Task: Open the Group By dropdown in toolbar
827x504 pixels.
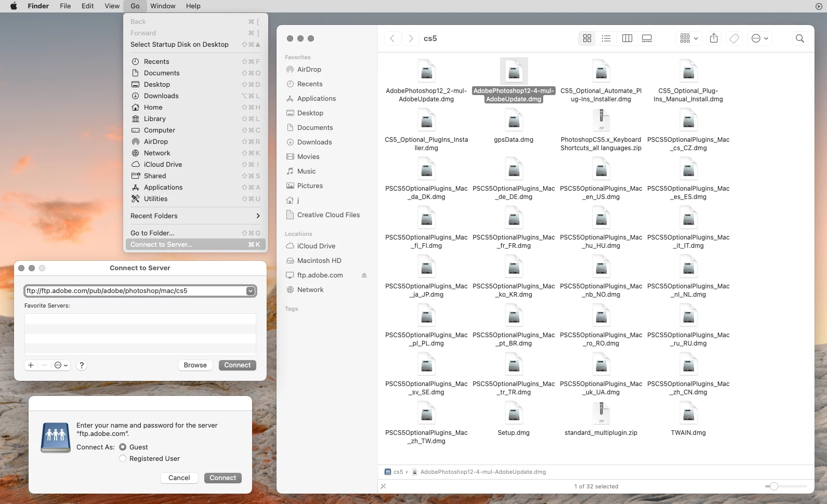Action: 689,38
